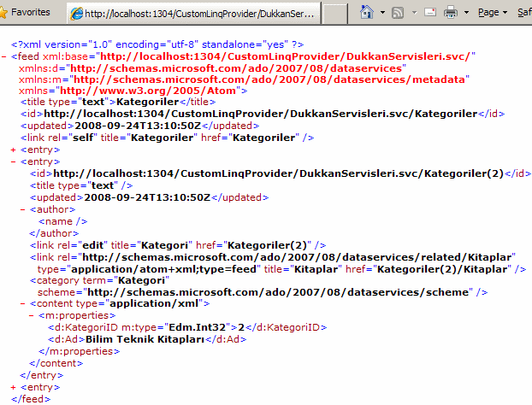Collapse the m:properties element
The height and width of the screenshot is (405, 532).
(33, 315)
